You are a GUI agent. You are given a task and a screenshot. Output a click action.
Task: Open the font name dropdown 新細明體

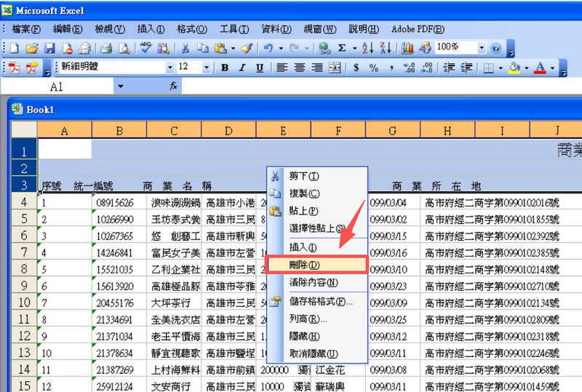click(170, 68)
